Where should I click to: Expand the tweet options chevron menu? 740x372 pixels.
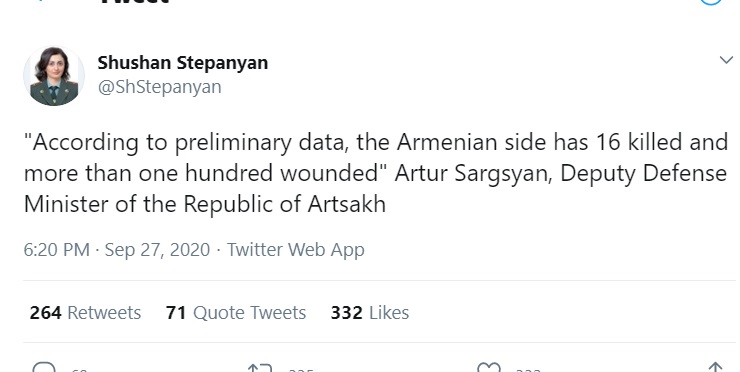726,60
